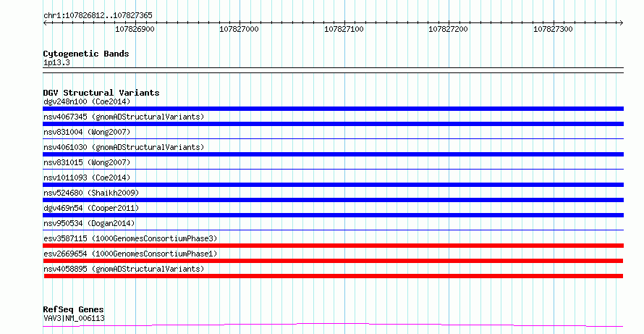The height and width of the screenshot is (334, 644).
Task: Click ruler position 107827000
Action: (239, 29)
